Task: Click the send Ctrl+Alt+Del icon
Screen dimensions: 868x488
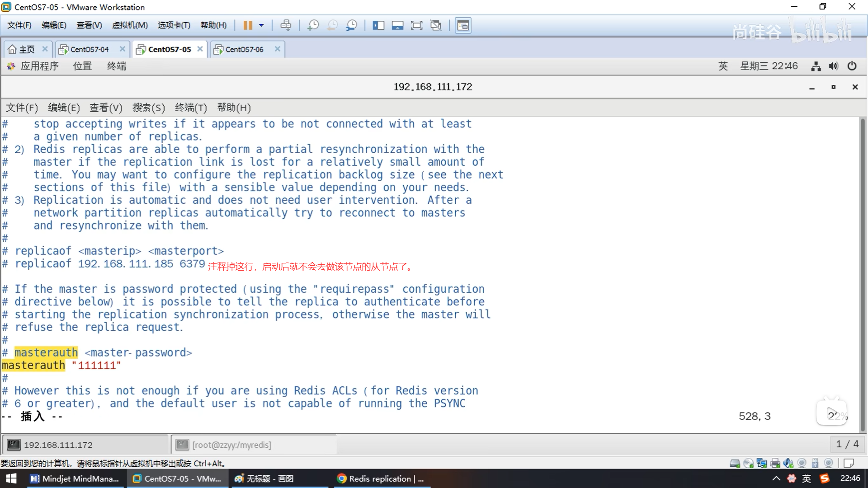Action: [x=286, y=25]
